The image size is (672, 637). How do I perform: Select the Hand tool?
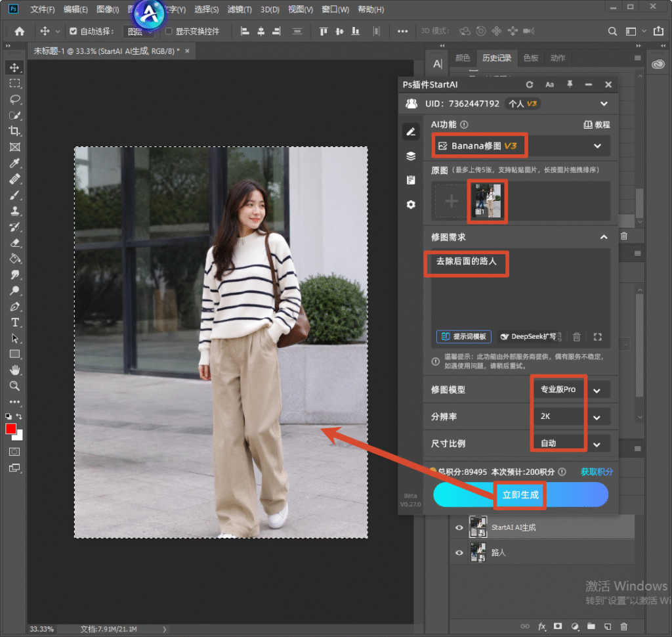pos(14,370)
